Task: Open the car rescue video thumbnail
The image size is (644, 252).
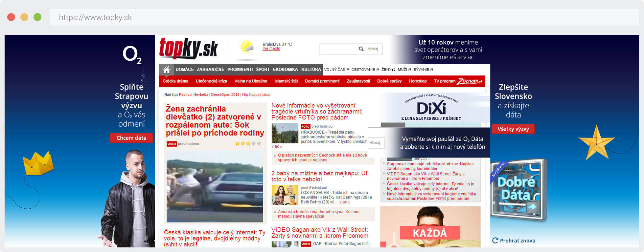Action: tap(215, 186)
